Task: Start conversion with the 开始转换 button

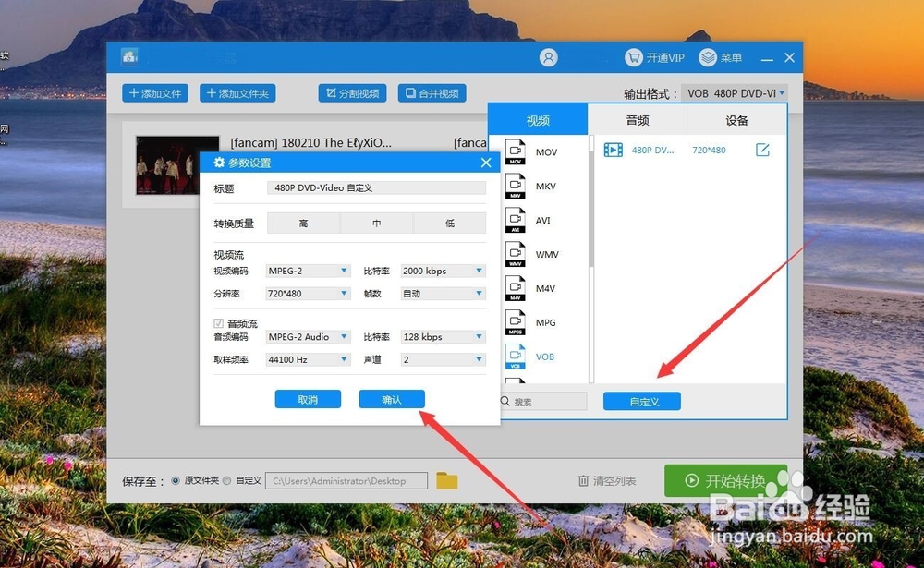Action: (727, 480)
